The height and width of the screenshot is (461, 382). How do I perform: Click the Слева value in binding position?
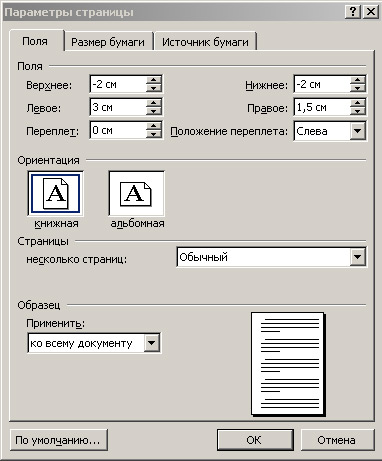click(x=312, y=131)
